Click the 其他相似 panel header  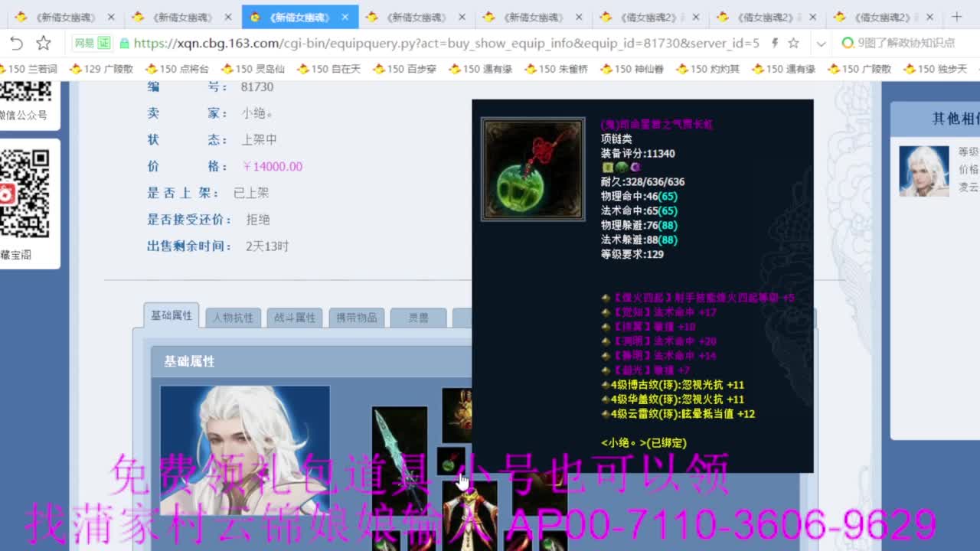[935, 119]
